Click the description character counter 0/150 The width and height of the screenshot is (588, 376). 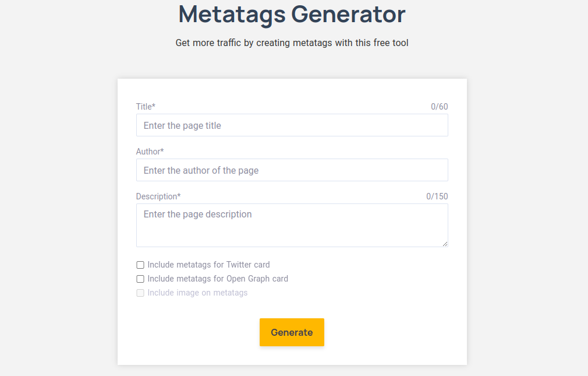click(x=437, y=196)
